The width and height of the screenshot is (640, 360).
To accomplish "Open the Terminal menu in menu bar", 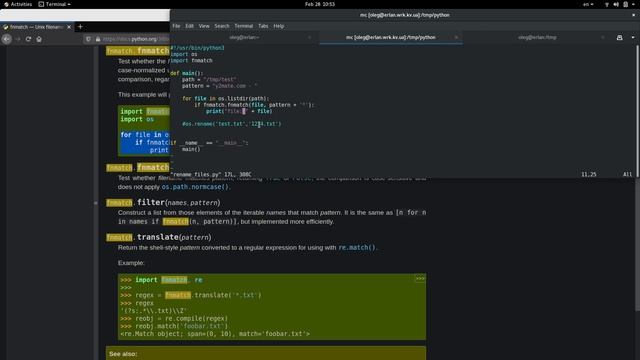I will pos(244,26).
